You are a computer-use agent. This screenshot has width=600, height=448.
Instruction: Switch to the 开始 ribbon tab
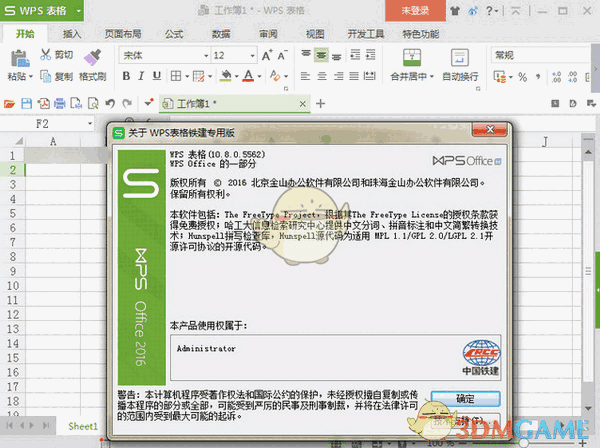click(x=25, y=34)
